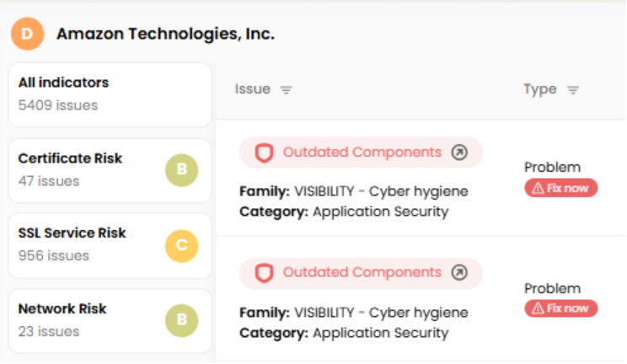Open the Type column filter
627x364 pixels.
(573, 90)
